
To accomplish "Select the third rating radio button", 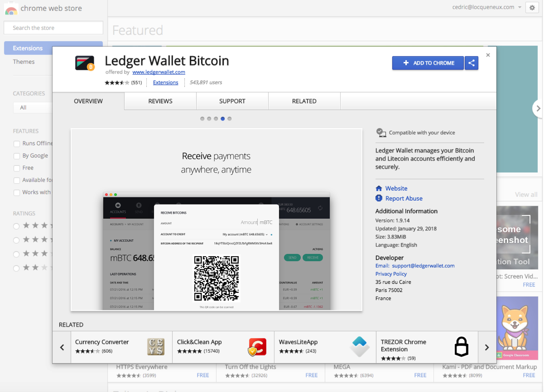I will (16, 254).
